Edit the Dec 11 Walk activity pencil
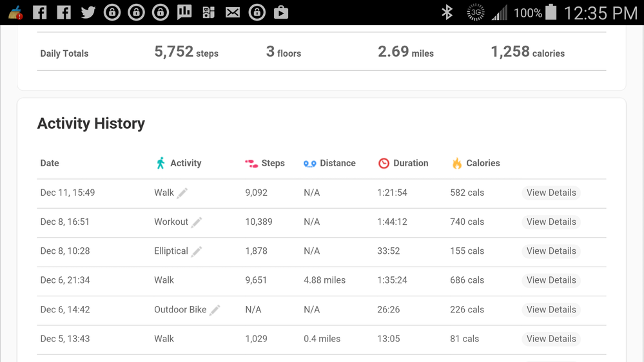 coord(182,193)
